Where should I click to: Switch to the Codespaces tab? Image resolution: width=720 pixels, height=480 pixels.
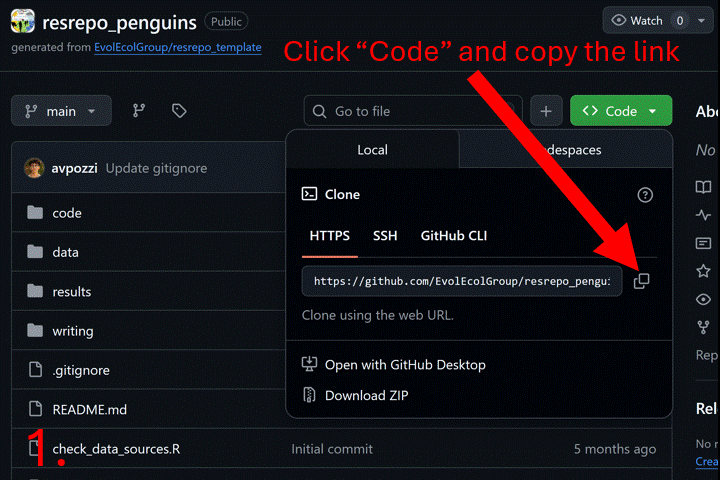[x=566, y=150]
